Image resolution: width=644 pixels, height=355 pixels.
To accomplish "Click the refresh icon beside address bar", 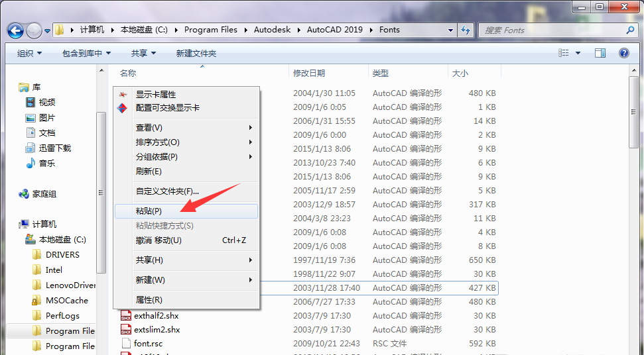I will (466, 30).
